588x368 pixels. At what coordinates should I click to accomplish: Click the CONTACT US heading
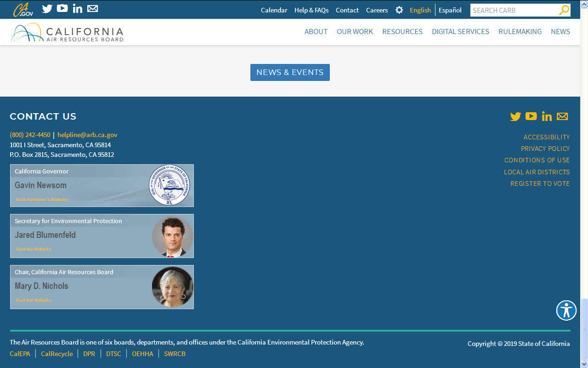pos(43,116)
